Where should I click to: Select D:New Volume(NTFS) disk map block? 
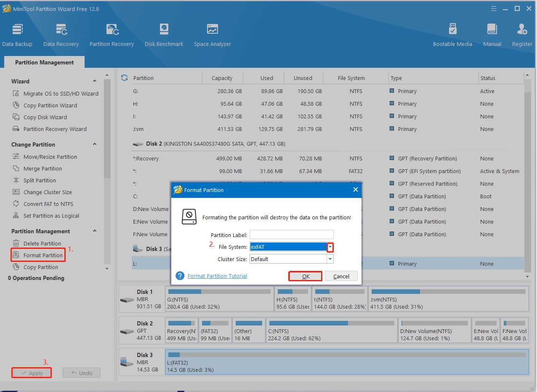click(434, 330)
